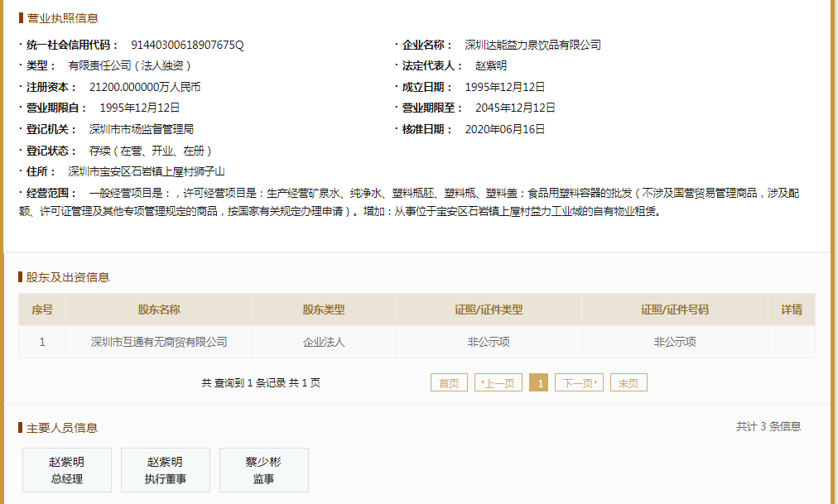Click the 成立日期 field label
The image size is (838, 504).
(427, 87)
